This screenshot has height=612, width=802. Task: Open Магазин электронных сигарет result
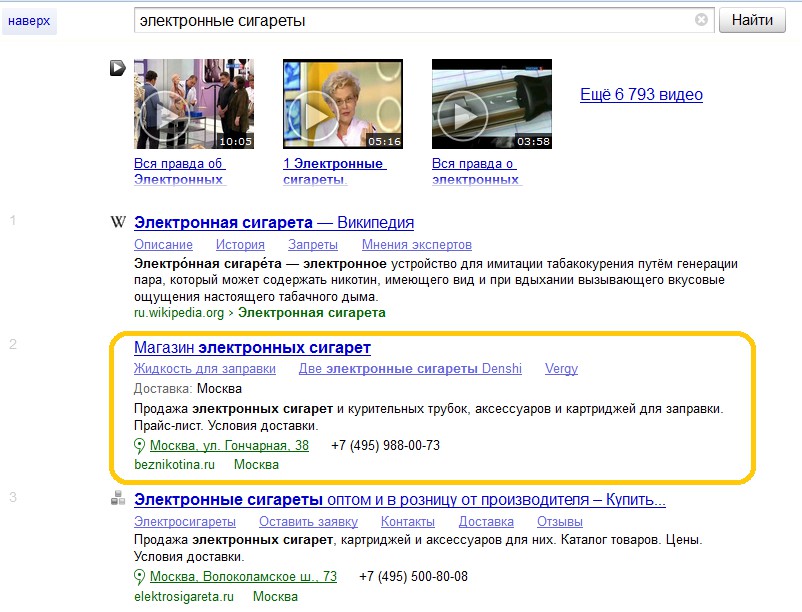pos(252,348)
